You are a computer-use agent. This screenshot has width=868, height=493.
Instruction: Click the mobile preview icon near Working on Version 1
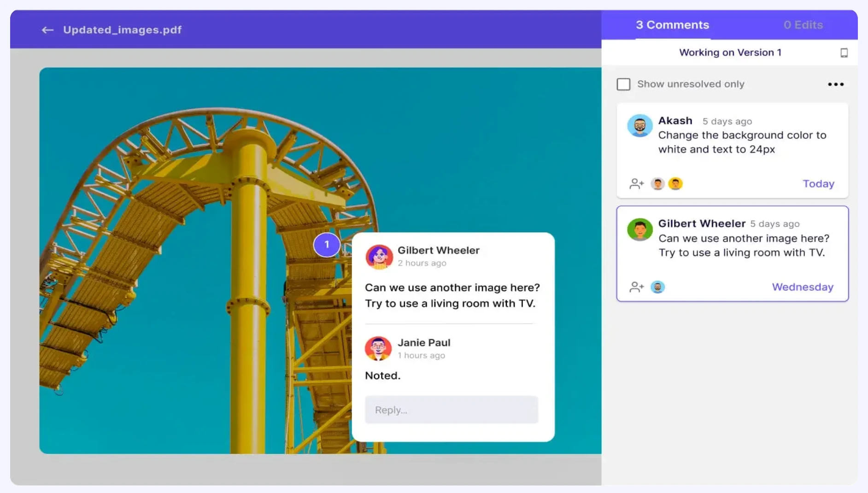tap(844, 53)
